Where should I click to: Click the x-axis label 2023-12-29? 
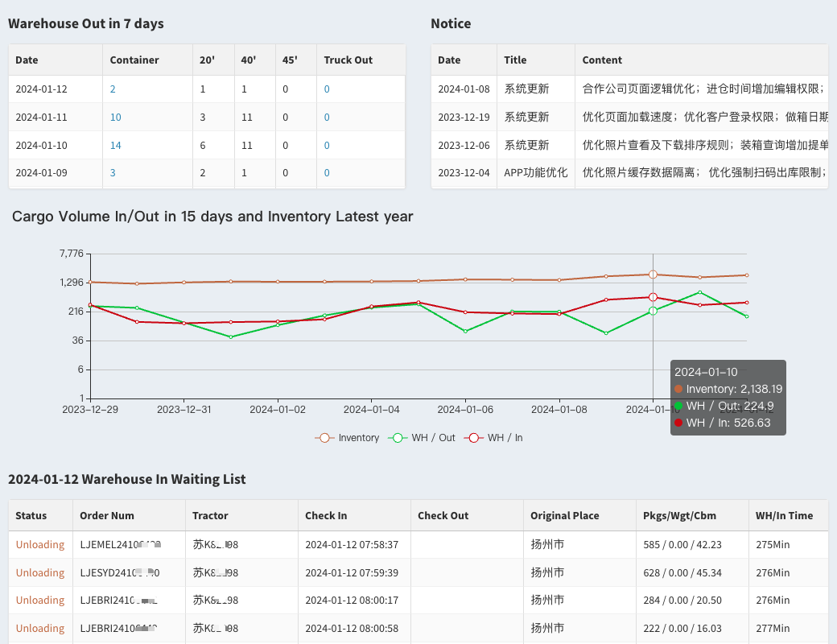coord(90,410)
